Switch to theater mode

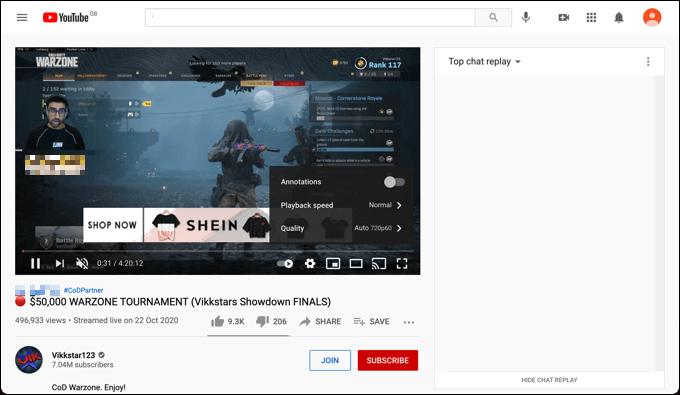pos(356,263)
